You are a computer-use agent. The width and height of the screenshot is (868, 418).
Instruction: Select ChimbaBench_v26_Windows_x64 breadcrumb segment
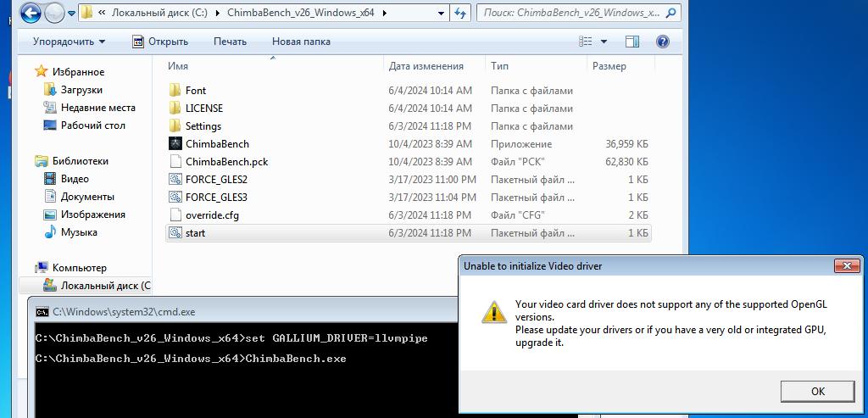pos(301,13)
